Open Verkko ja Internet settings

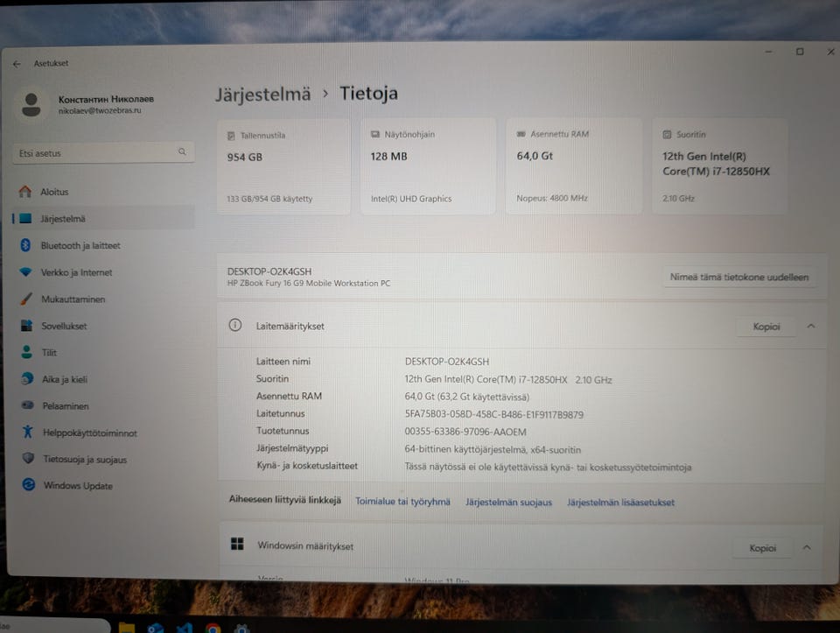[103, 272]
